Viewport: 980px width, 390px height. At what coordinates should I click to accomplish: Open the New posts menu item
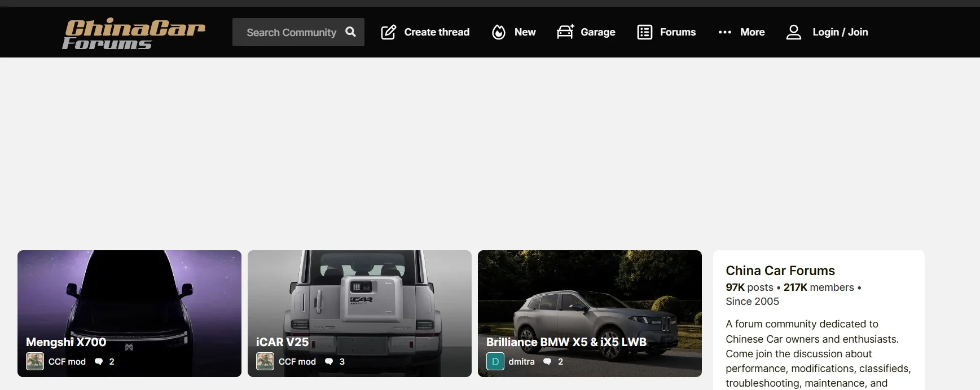coord(514,32)
